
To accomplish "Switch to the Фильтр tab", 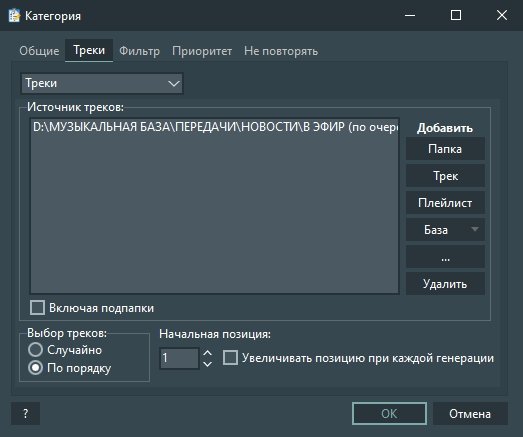I will (139, 51).
